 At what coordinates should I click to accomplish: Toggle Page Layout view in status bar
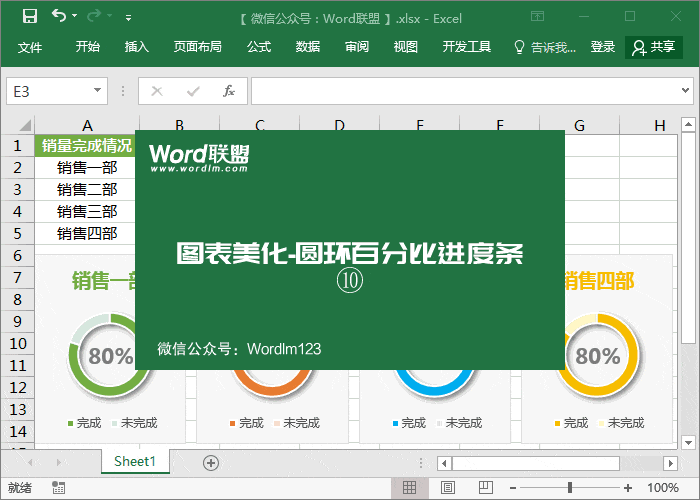445,488
